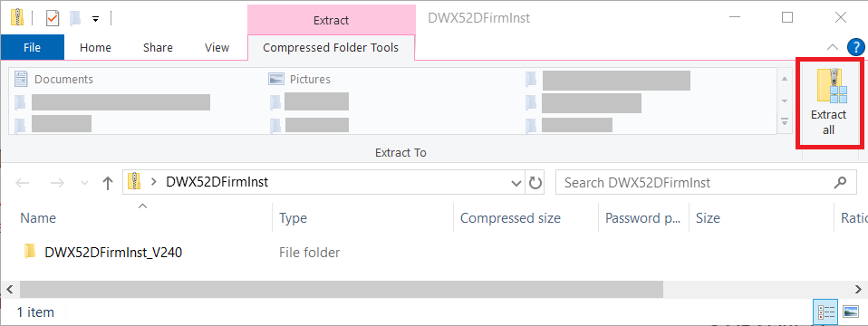Click the Properties checkmark icon in quick access
Screen dimensions: 868x326
(x=53, y=18)
